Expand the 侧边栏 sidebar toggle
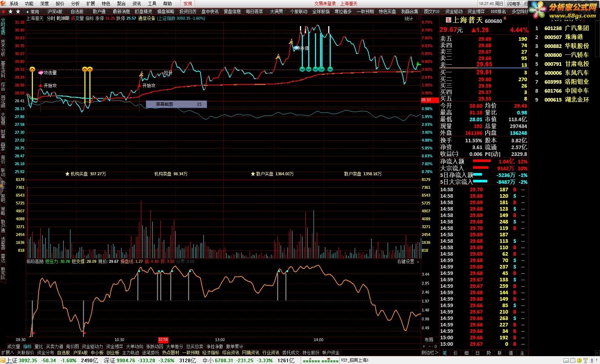The image size is (600, 364). point(430,353)
